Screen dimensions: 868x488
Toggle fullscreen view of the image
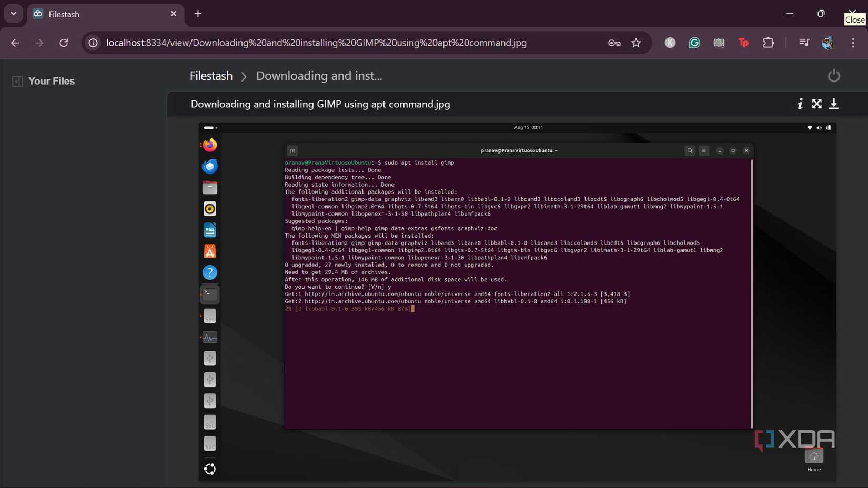point(816,104)
